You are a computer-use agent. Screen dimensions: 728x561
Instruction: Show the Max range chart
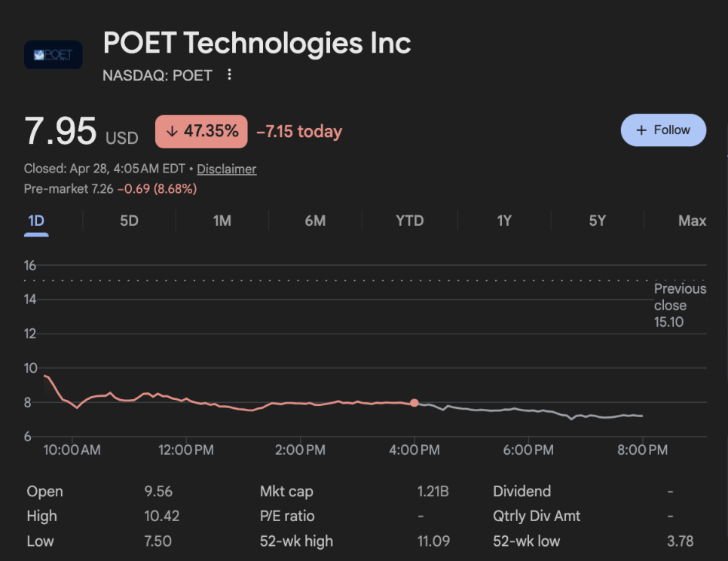click(692, 221)
